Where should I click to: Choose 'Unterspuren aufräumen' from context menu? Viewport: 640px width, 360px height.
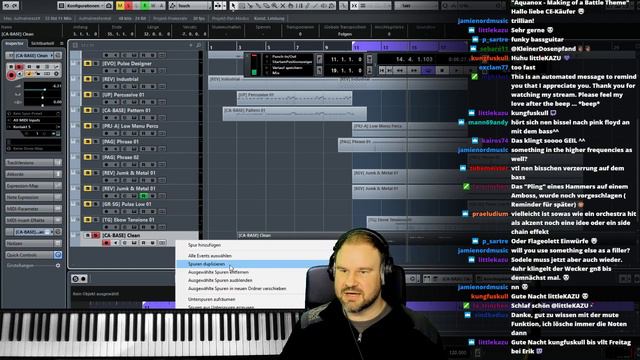coord(211,299)
